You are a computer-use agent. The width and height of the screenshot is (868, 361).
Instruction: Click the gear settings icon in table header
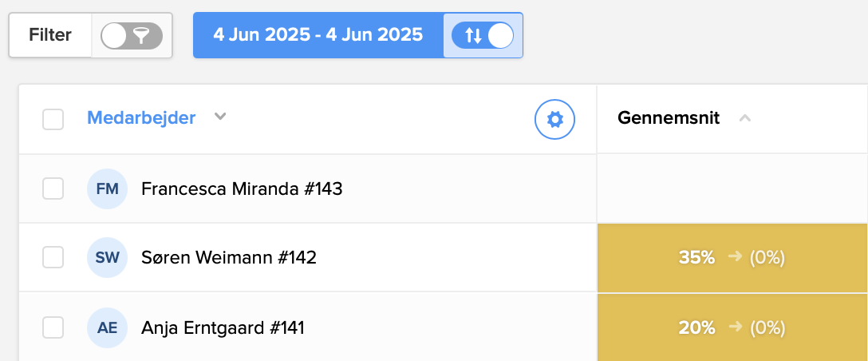pyautogui.click(x=554, y=120)
